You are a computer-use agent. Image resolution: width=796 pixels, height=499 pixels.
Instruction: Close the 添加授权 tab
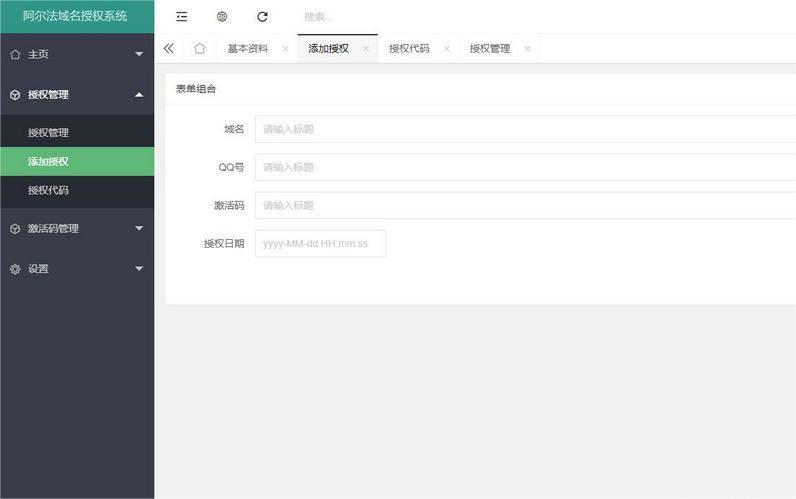(366, 48)
